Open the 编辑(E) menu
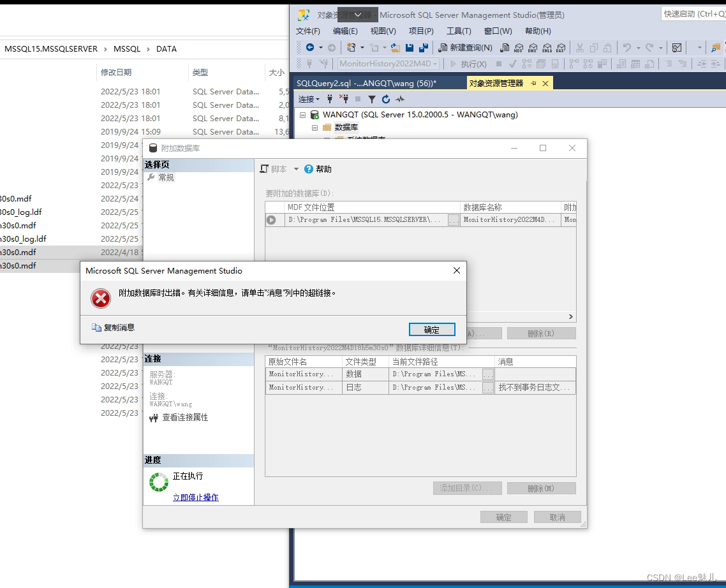726x588 pixels. click(345, 31)
